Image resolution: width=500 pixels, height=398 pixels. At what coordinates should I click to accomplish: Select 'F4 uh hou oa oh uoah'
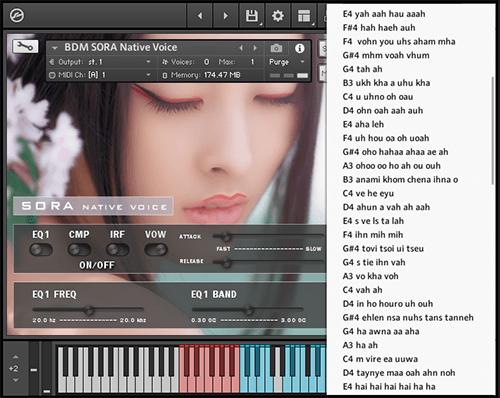tap(386, 138)
